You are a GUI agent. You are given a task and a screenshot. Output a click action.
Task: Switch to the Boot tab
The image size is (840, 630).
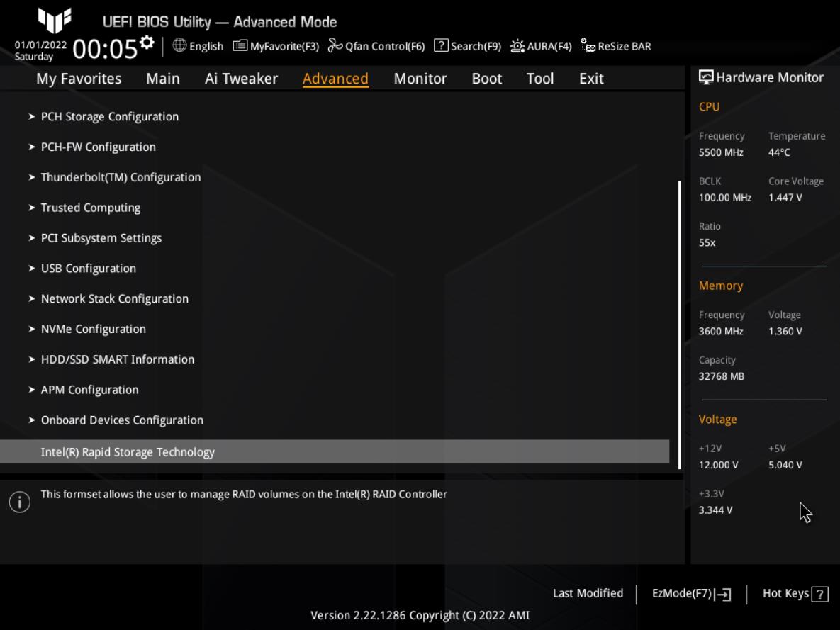click(x=486, y=79)
